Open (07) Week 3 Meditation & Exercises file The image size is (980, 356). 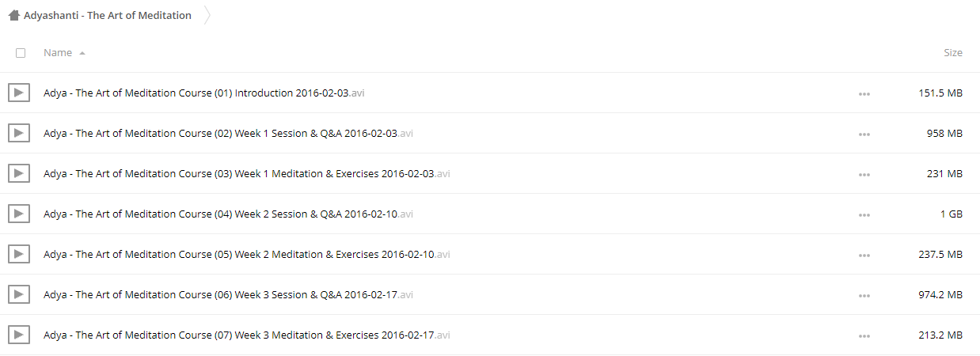pyautogui.click(x=247, y=335)
